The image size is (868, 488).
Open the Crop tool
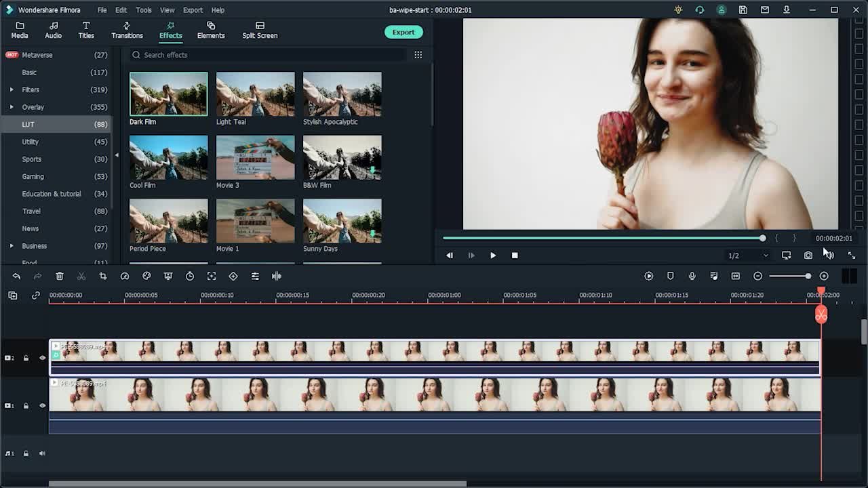point(102,276)
